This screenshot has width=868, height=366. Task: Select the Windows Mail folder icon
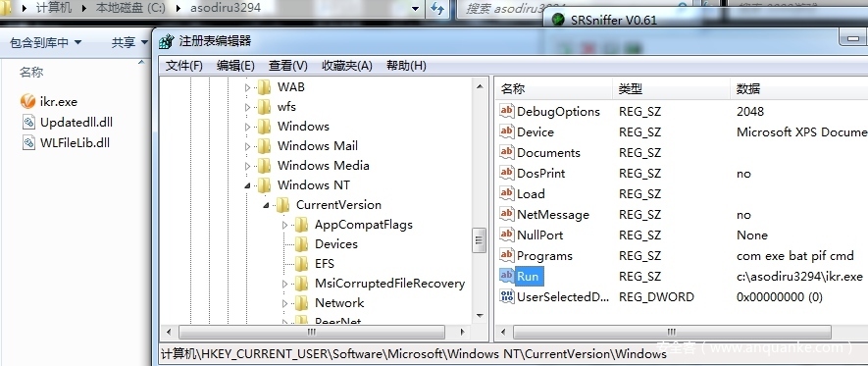264,145
